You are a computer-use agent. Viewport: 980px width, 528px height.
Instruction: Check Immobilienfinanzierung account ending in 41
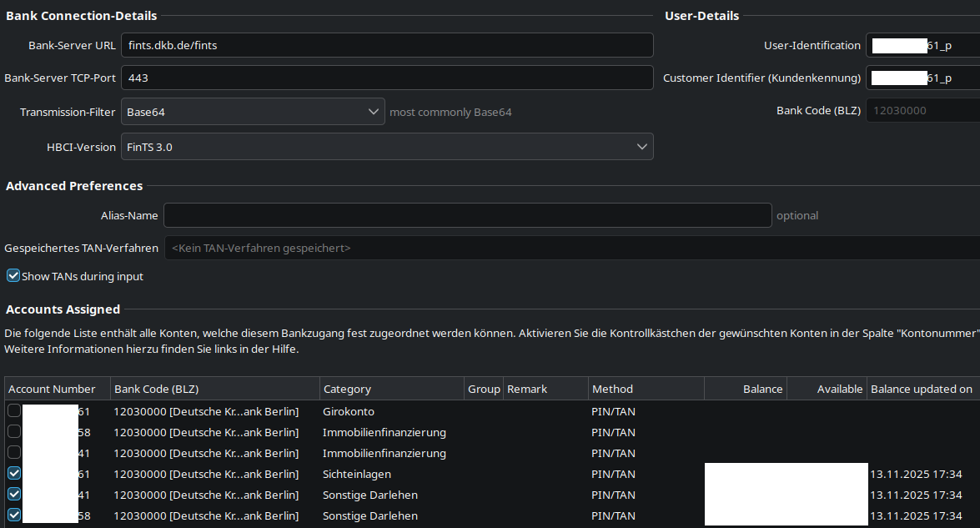click(x=15, y=453)
